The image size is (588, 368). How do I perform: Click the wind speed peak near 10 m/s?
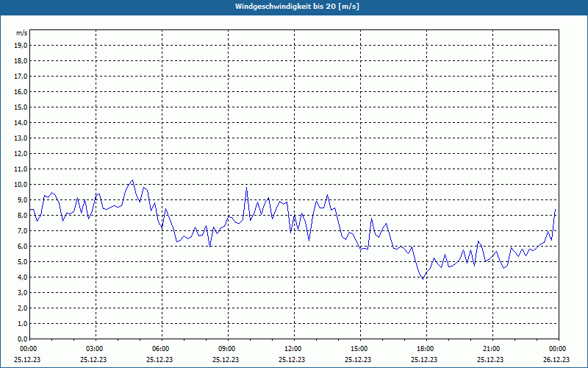[x=132, y=180]
